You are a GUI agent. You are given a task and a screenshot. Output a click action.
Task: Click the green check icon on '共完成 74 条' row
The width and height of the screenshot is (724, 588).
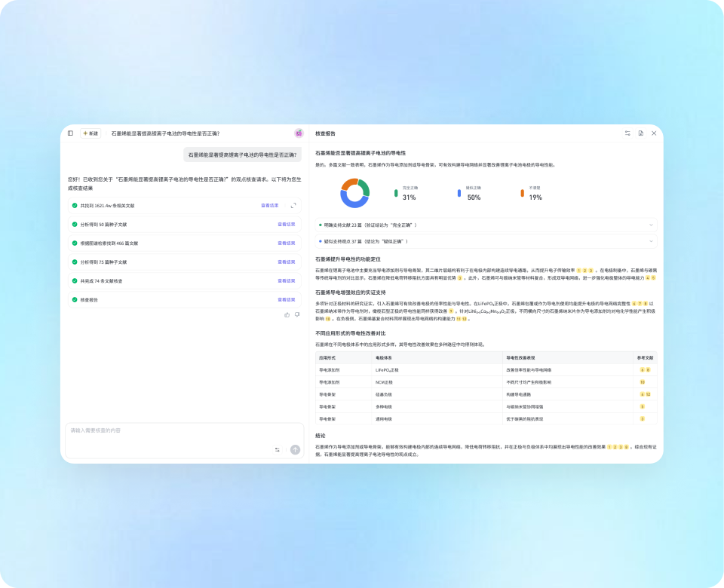(x=75, y=281)
